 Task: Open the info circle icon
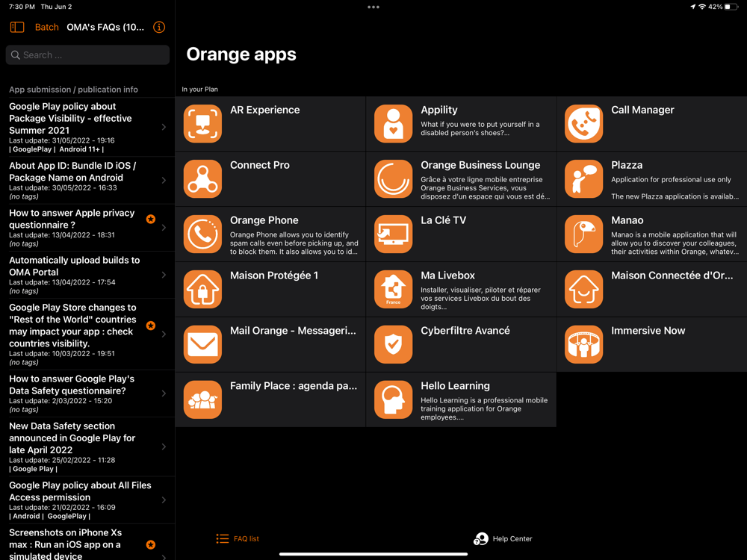[159, 27]
